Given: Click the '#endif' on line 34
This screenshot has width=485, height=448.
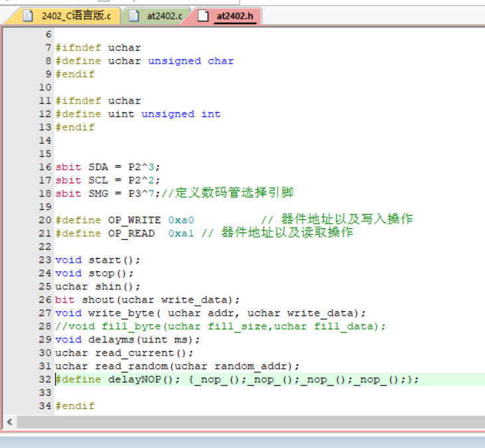Looking at the screenshot, I should 75,406.
